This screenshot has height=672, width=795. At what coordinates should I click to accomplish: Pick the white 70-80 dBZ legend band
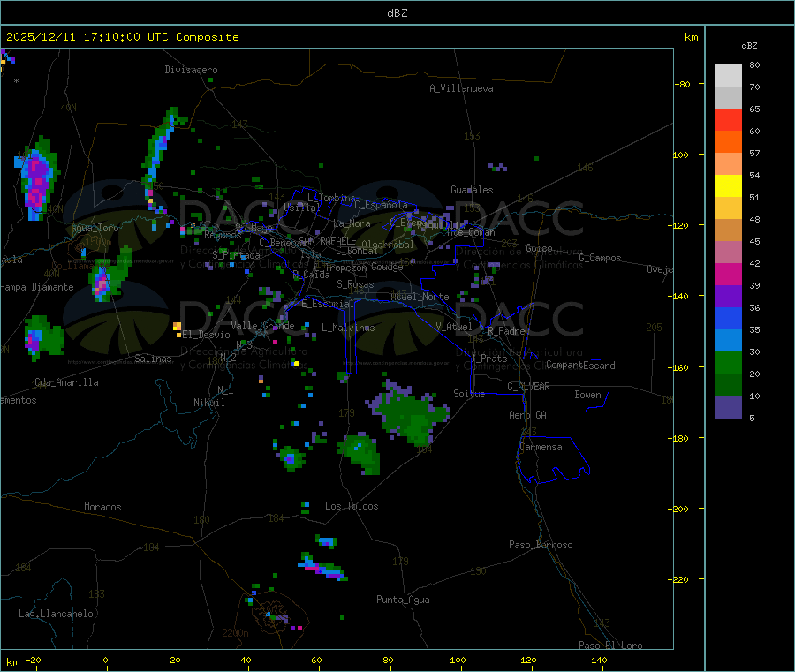[728, 76]
